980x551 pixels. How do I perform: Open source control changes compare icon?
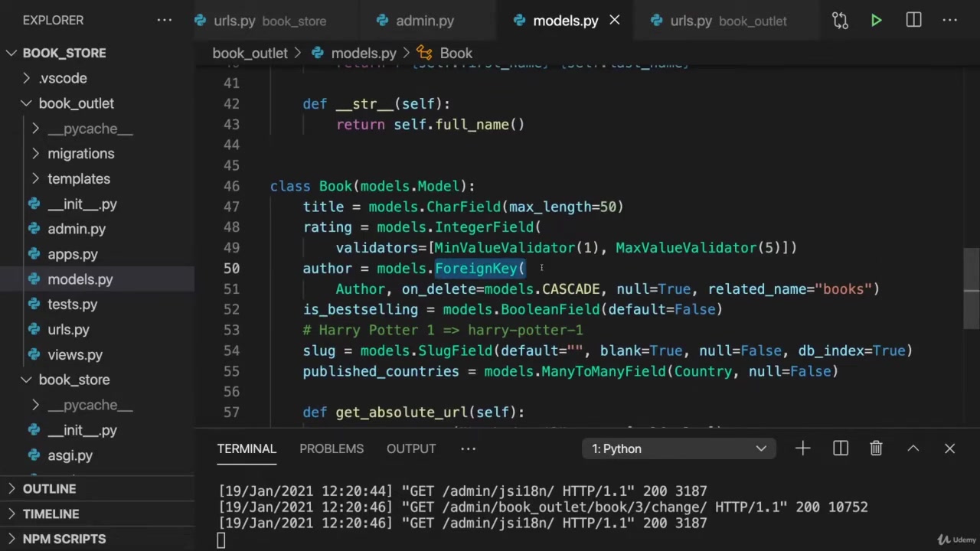pos(840,21)
